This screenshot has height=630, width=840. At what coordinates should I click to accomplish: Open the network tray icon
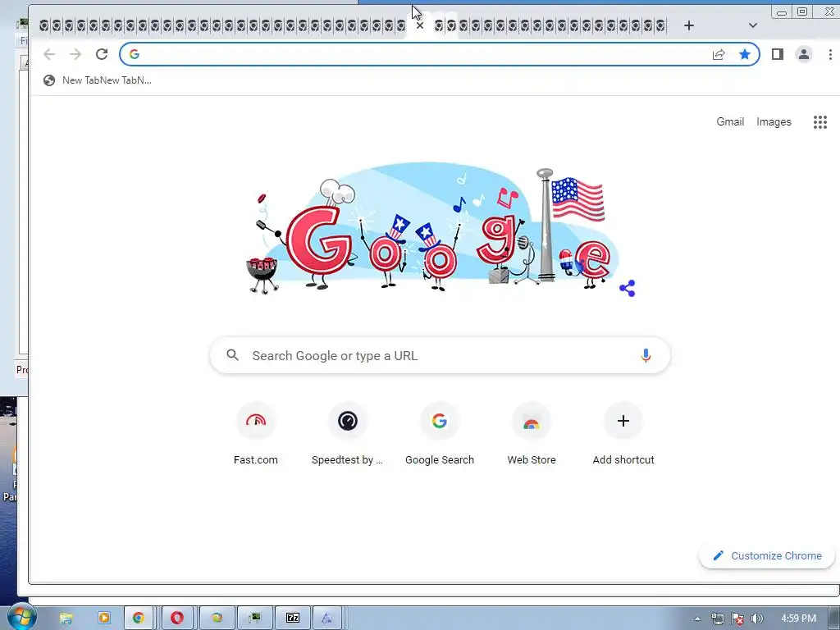tap(717, 619)
